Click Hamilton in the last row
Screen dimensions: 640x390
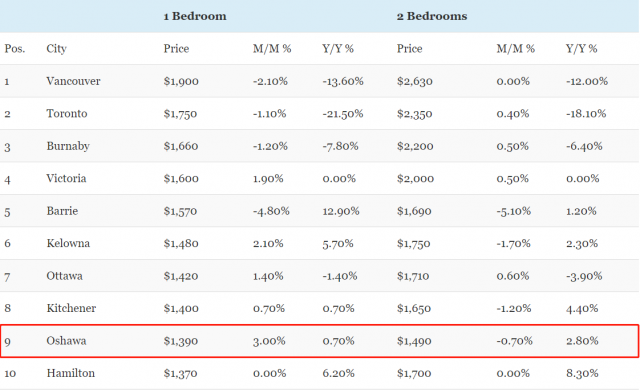(70, 373)
